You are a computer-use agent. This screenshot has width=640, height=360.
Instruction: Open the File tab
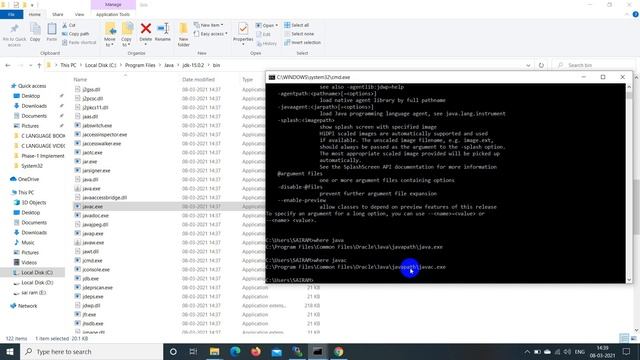click(11, 15)
